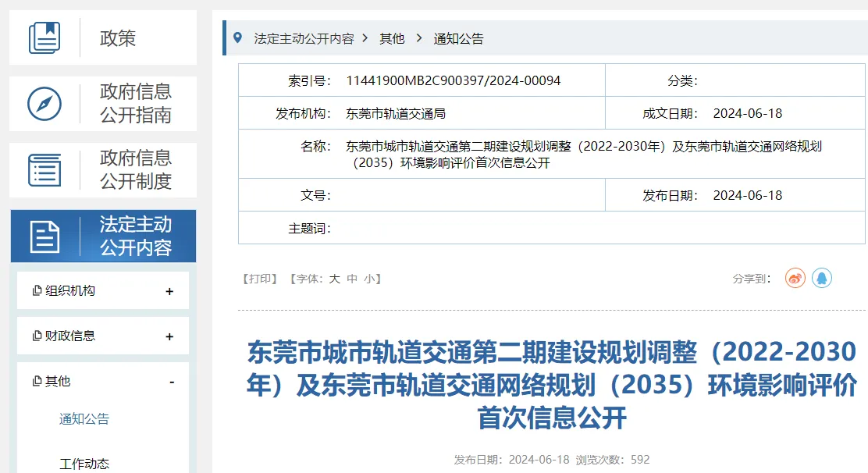
Task: Click the location pin in the breadcrumb bar
Action: pyautogui.click(x=238, y=37)
